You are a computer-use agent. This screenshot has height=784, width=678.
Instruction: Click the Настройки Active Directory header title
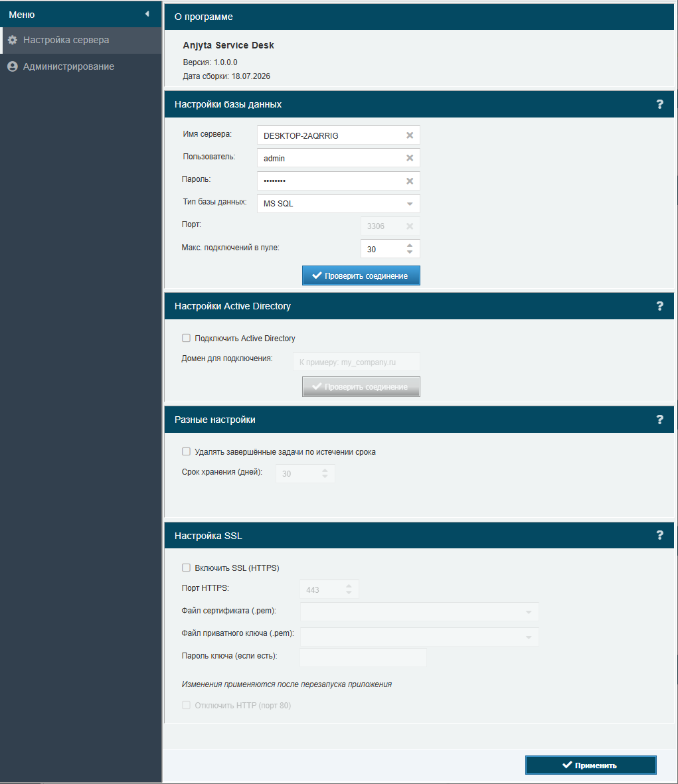pos(232,306)
